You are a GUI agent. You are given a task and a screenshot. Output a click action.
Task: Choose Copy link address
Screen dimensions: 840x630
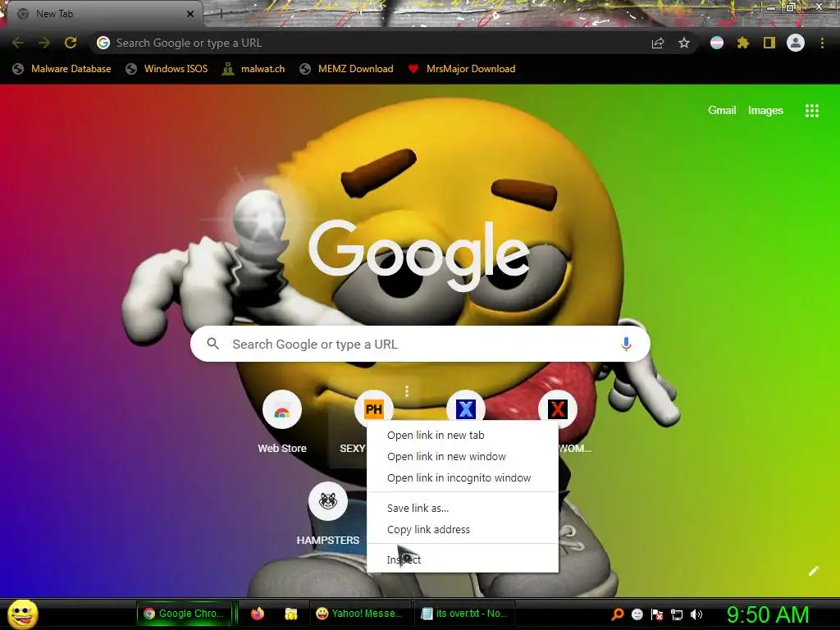point(463,529)
